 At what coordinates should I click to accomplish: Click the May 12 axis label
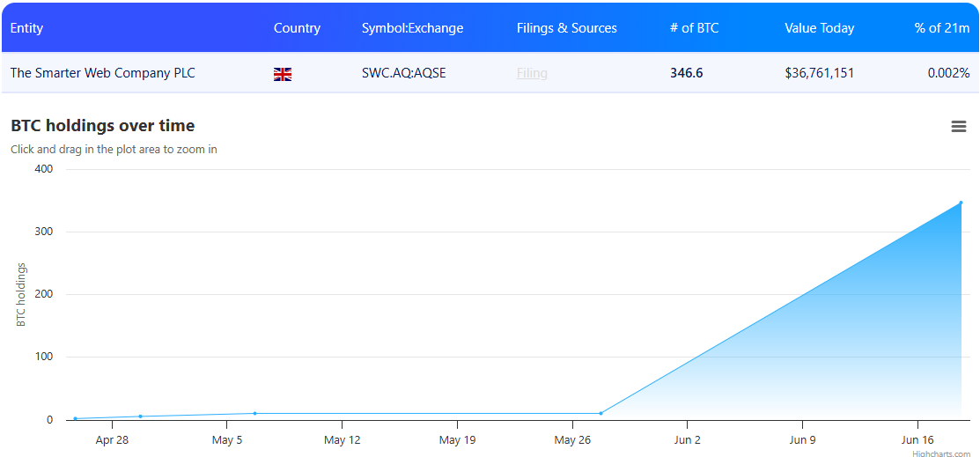tap(343, 440)
